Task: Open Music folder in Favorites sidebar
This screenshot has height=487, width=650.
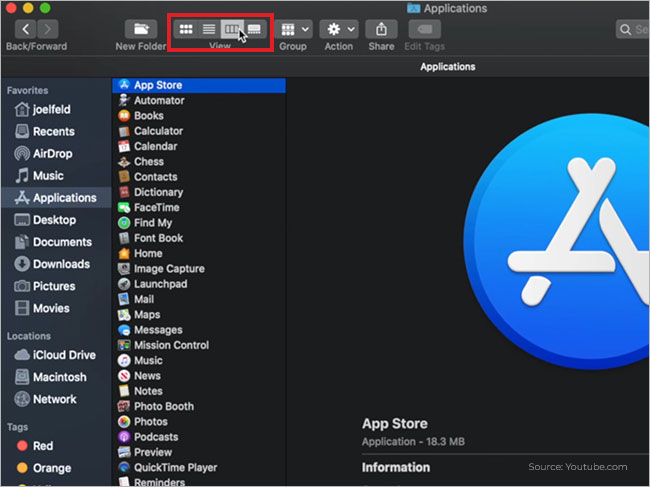Action: coord(56,176)
